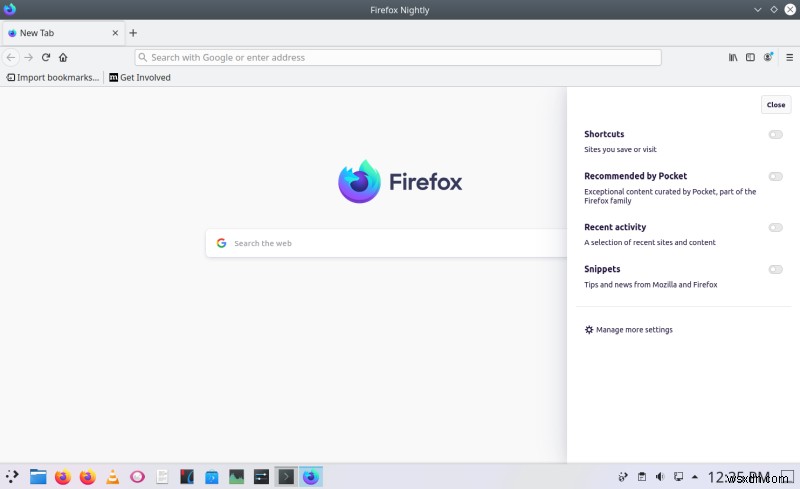Screen dimensions: 800x489
Task: Go forward with the forward arrow
Action: click(29, 58)
